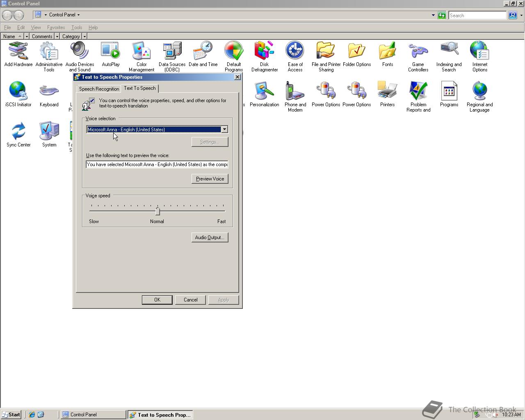This screenshot has width=525, height=420.
Task: Open Date and Time icon
Action: click(x=203, y=54)
